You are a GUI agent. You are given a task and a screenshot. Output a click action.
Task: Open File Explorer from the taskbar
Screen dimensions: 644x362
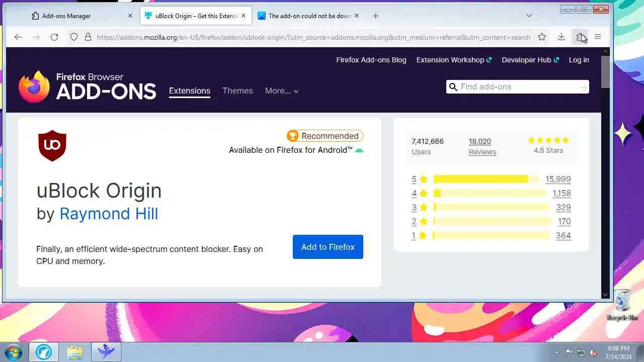[x=75, y=352]
